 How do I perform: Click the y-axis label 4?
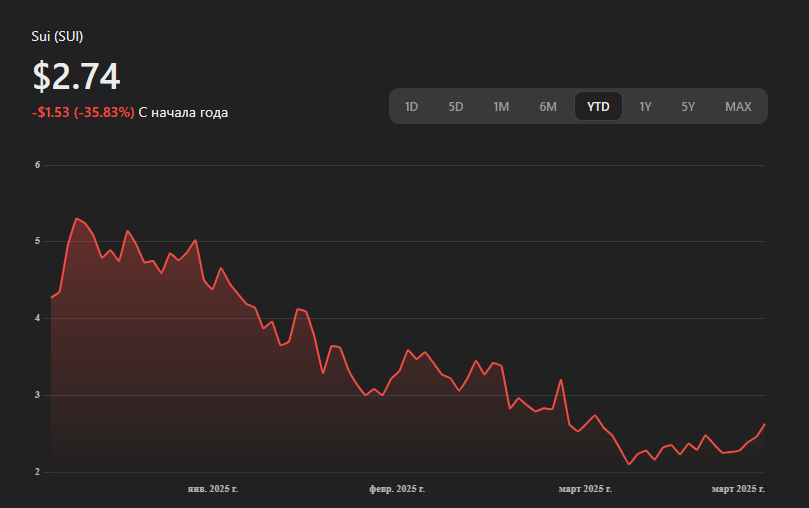coord(38,318)
